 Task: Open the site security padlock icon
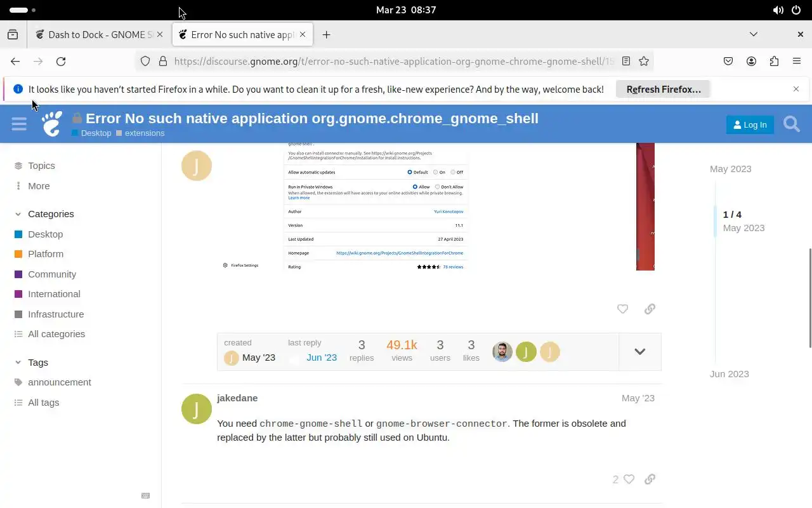coord(162,61)
